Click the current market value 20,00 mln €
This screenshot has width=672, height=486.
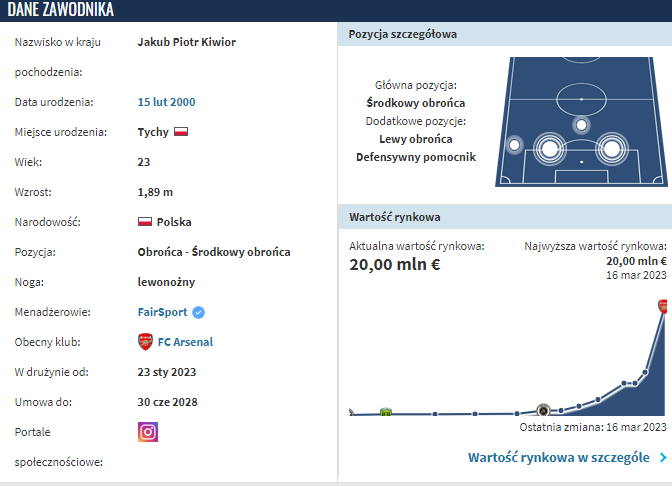coord(395,264)
